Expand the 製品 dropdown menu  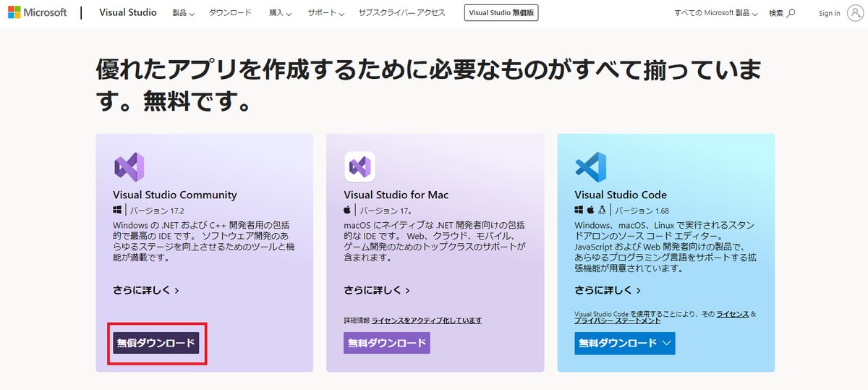click(x=184, y=13)
